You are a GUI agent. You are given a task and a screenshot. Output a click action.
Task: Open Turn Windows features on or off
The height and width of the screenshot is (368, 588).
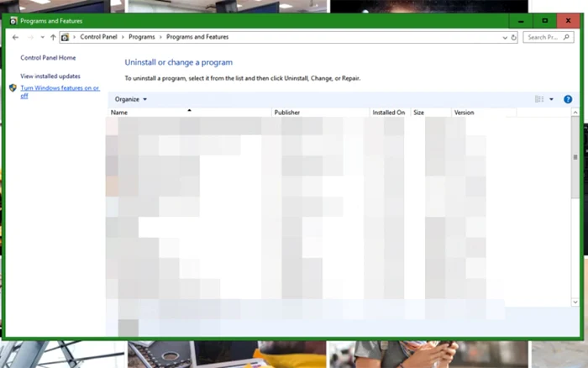60,92
